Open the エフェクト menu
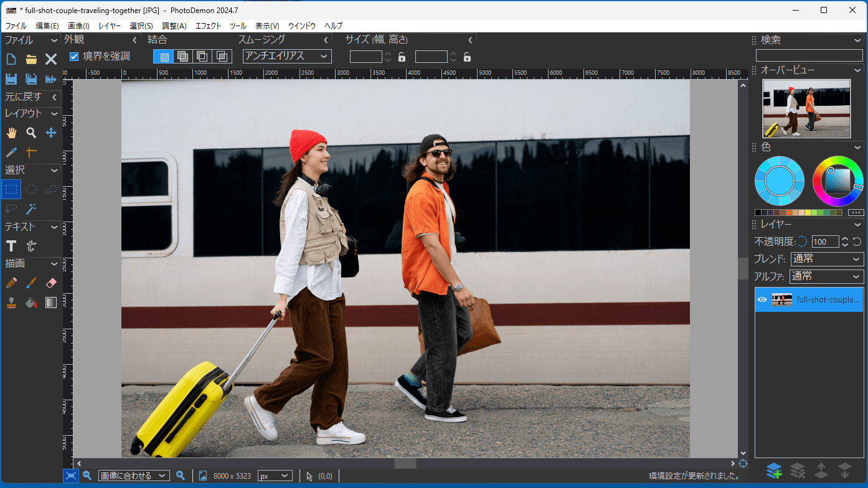The width and height of the screenshot is (868, 488). (x=208, y=26)
